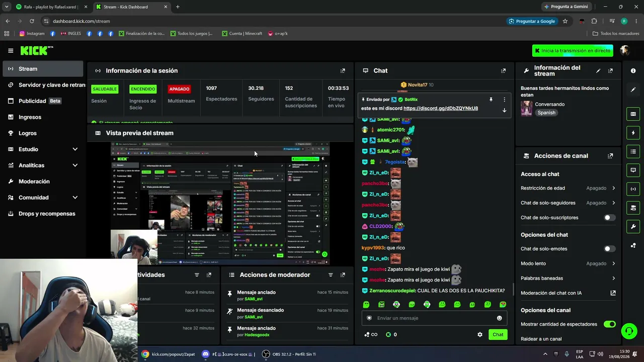Pop out the Información del stream panel

610,71
